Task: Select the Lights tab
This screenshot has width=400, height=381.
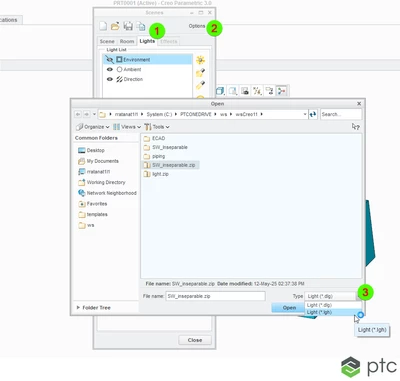Action: (x=147, y=41)
